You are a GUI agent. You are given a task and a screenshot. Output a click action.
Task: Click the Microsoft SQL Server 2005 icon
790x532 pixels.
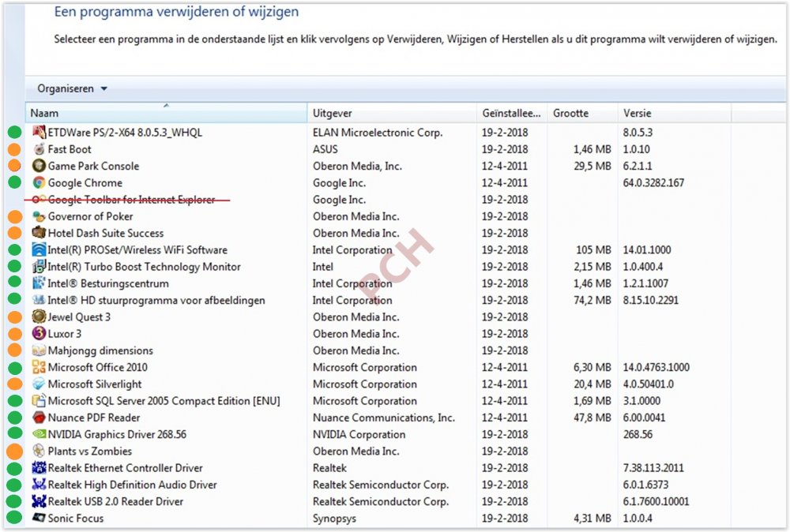click(x=39, y=401)
